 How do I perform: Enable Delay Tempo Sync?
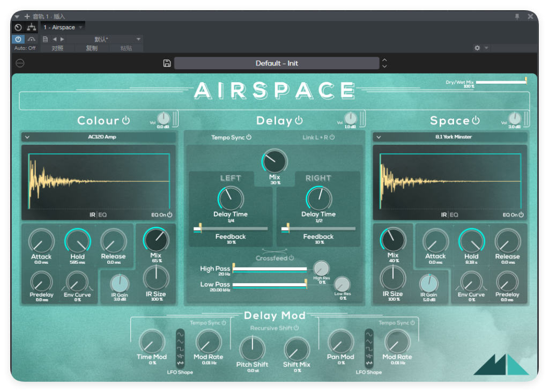(x=249, y=137)
